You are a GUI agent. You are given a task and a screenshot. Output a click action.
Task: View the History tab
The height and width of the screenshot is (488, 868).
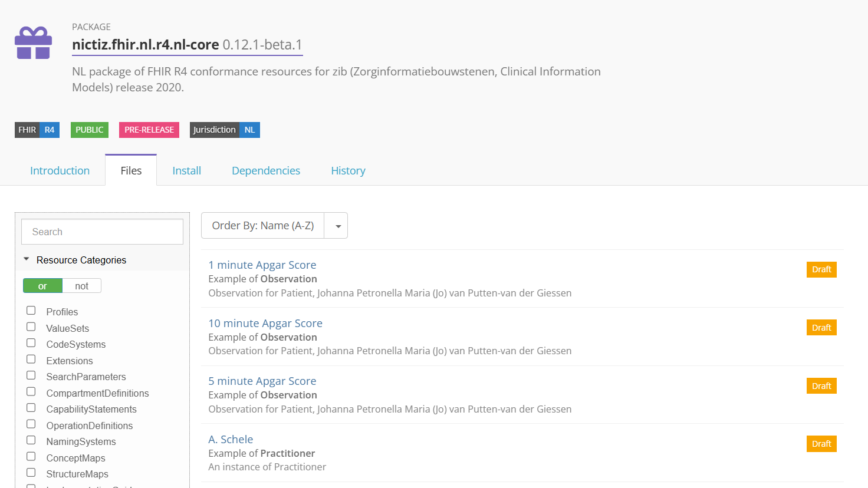[348, 170]
